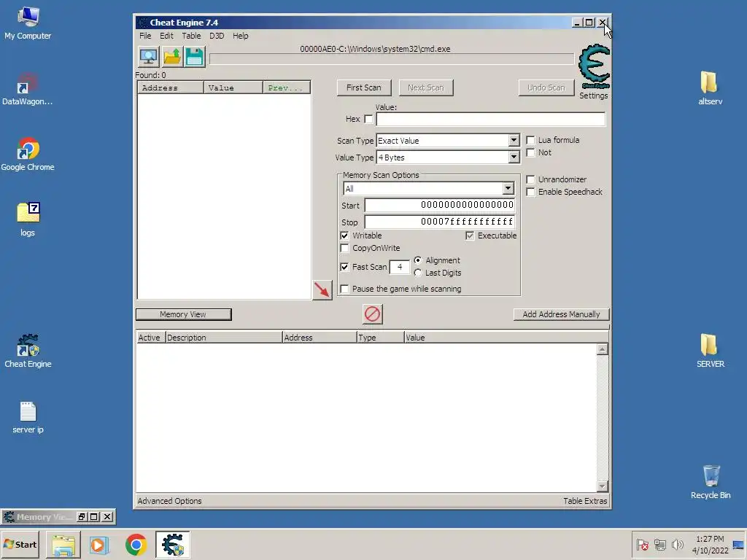Copy selected addresses with the red arrow

tap(322, 289)
